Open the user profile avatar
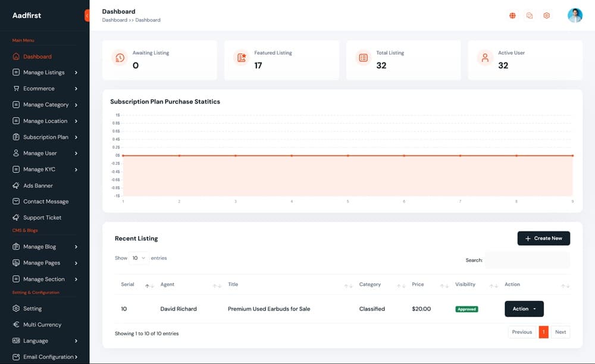The image size is (595, 364). click(575, 15)
